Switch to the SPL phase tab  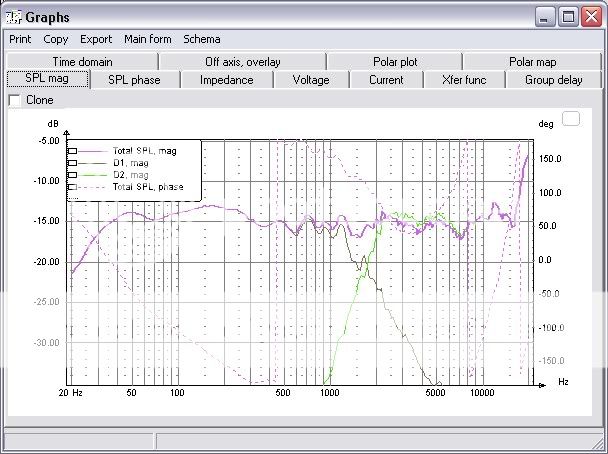click(134, 80)
